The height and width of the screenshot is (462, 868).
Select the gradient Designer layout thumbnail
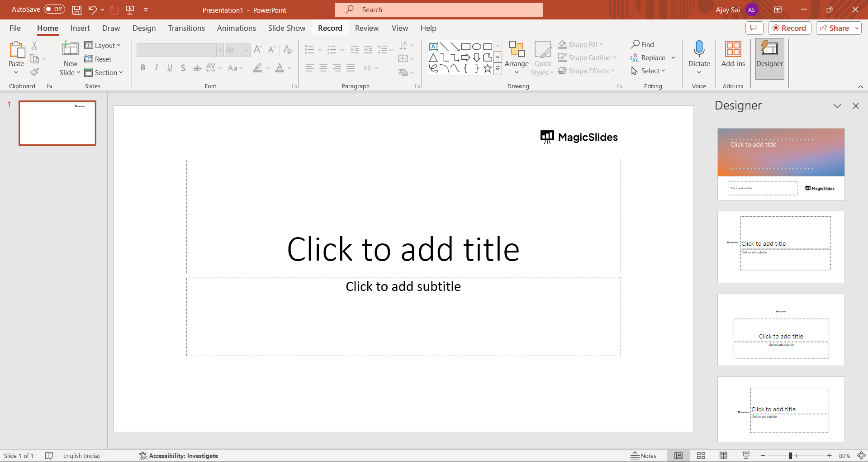tap(781, 164)
